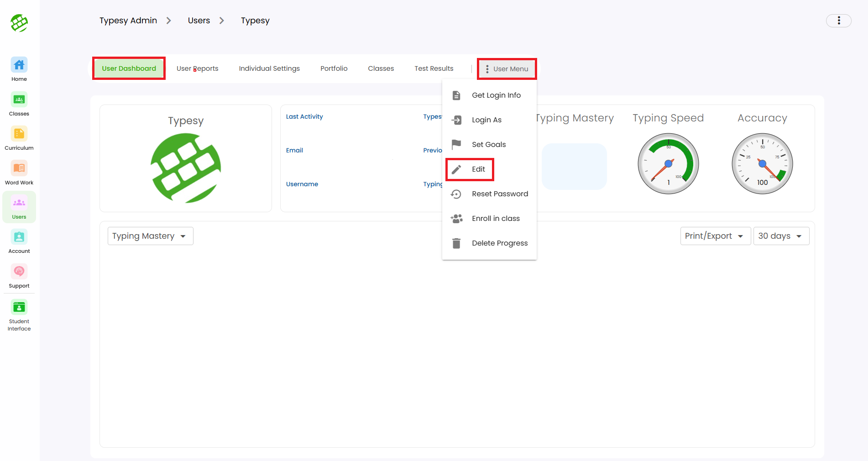Switch to the Individual Settings tab
Viewport: 868px width, 461px height.
tap(269, 68)
